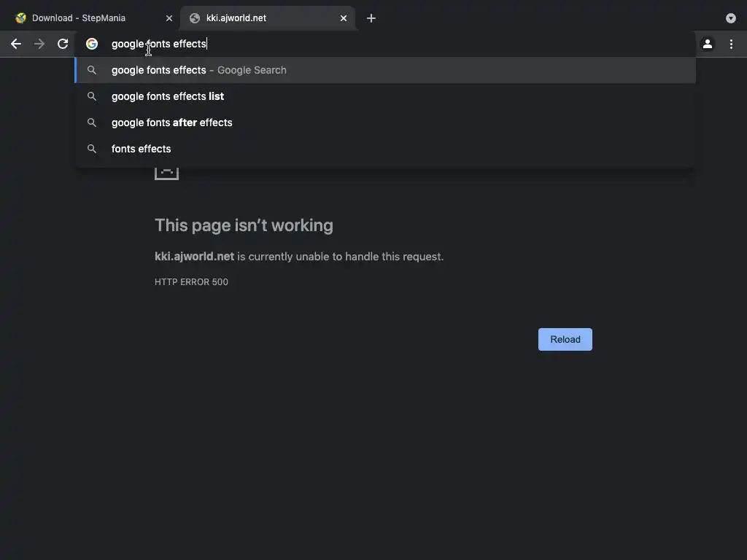747x560 pixels.
Task: Close the kki.ajworld.net tab
Action: pos(344,18)
